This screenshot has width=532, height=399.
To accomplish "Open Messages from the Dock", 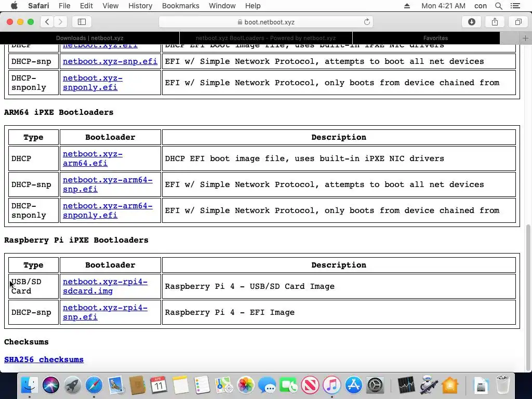I will (267, 385).
